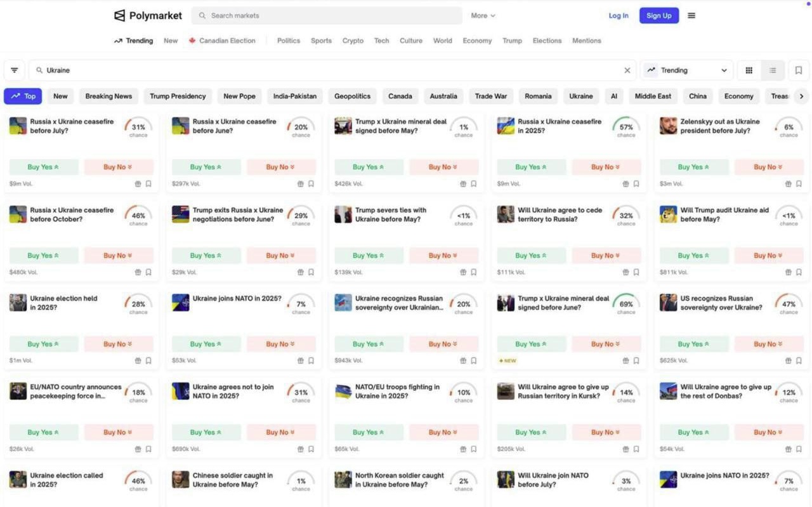Click gift icon on Ukraine joins NATO card
Screen dimensions: 812x507
coord(301,360)
